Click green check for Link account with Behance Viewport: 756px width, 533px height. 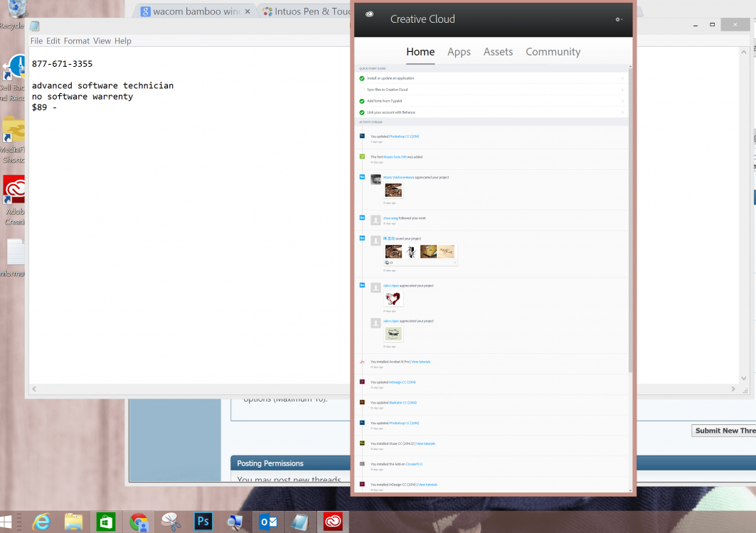(361, 113)
